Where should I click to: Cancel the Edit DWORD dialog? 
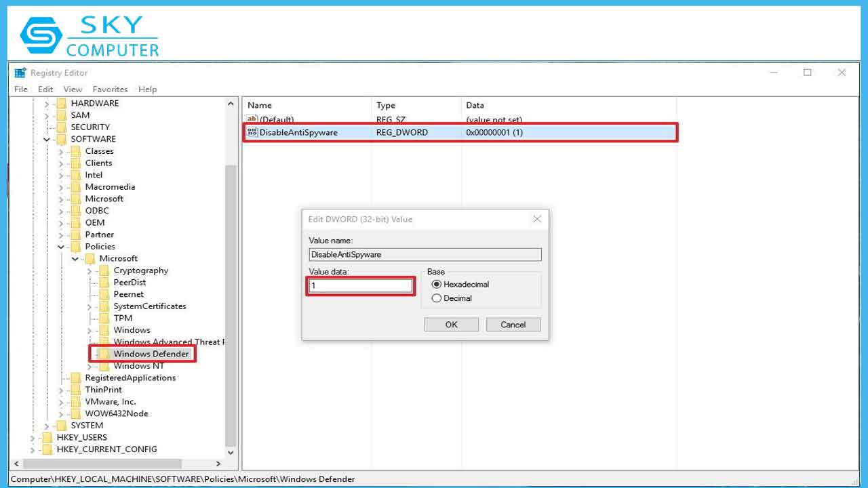point(513,325)
